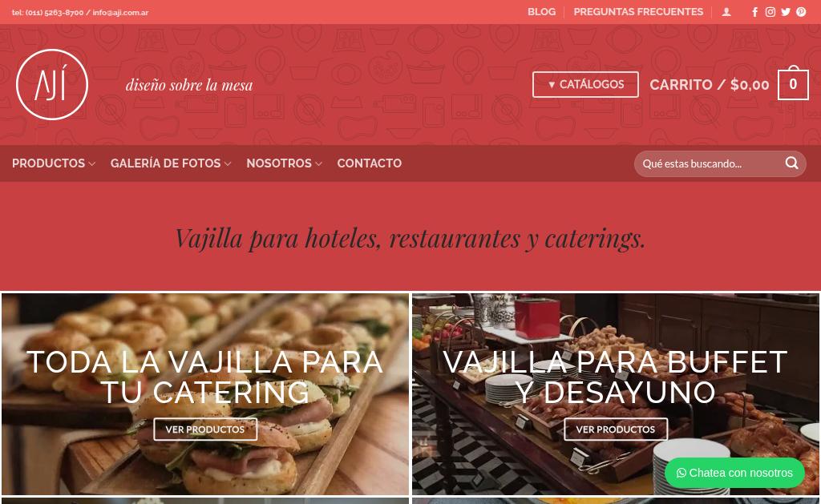Open the Twitter social icon
821x504 pixels.
[x=786, y=12]
